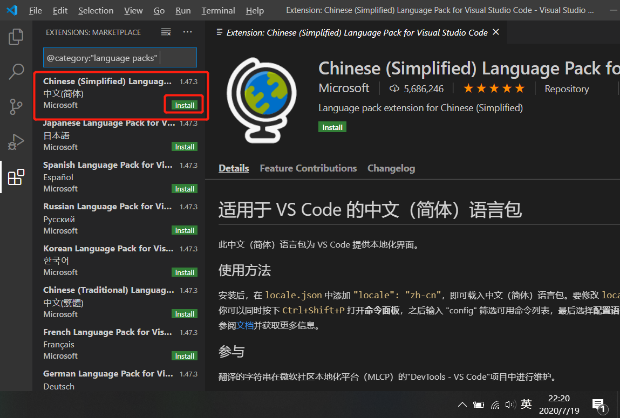Install the French Language Pack
The image size is (620, 419).
coord(185,356)
